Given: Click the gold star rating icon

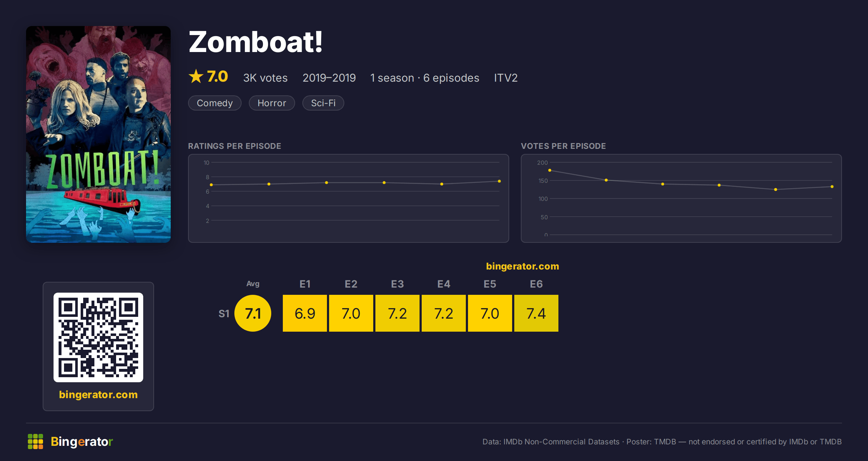Looking at the screenshot, I should click(x=196, y=76).
